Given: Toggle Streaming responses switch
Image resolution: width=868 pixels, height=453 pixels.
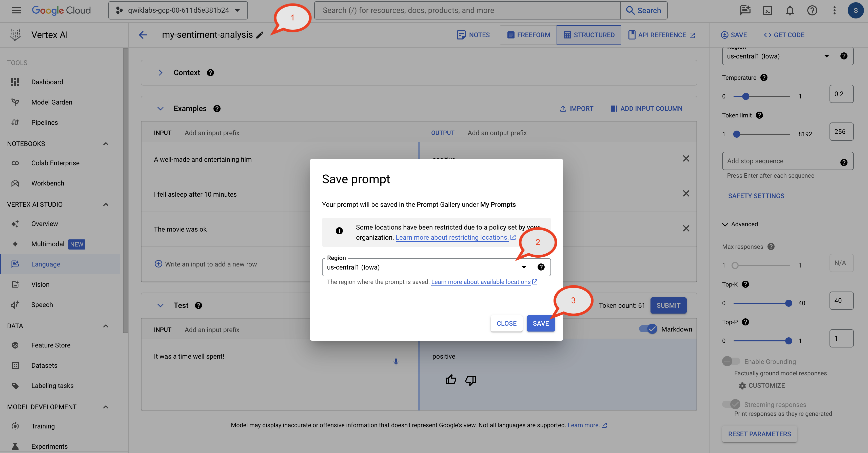Looking at the screenshot, I should pyautogui.click(x=731, y=404).
